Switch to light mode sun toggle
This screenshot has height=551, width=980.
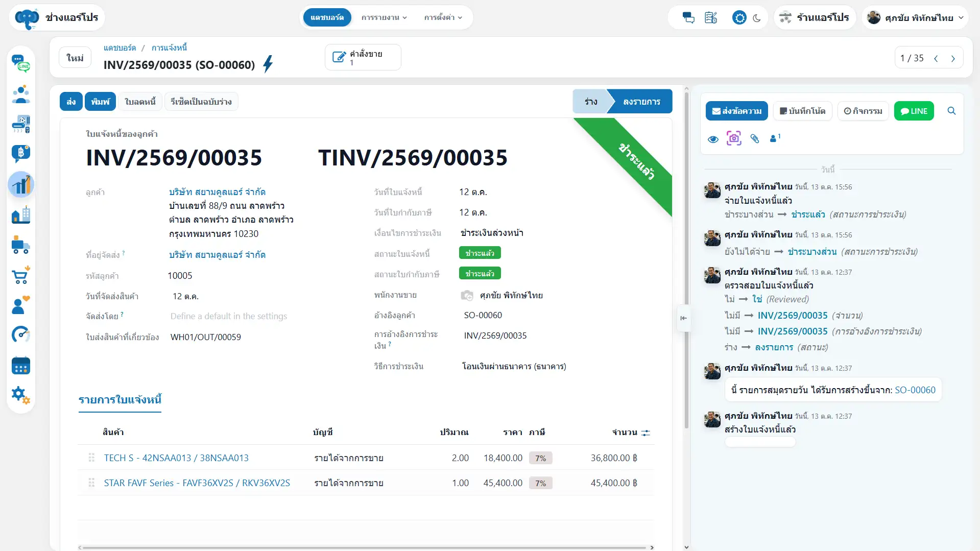739,18
